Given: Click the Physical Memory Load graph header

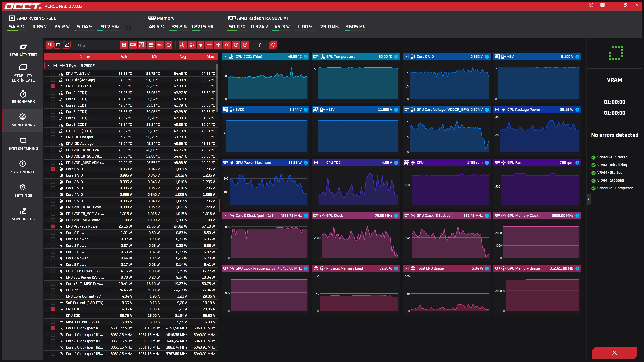Looking at the screenshot, I should tap(356, 268).
